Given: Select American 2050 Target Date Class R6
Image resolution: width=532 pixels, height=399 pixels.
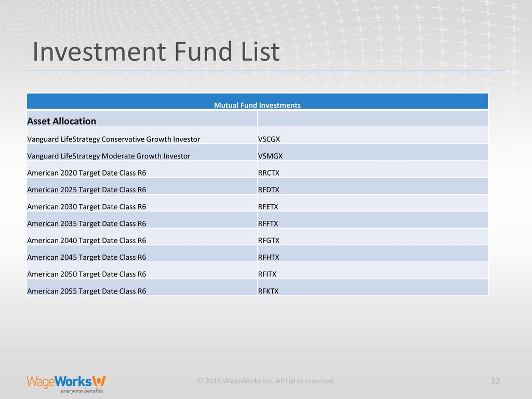Looking at the screenshot, I should 87,274.
